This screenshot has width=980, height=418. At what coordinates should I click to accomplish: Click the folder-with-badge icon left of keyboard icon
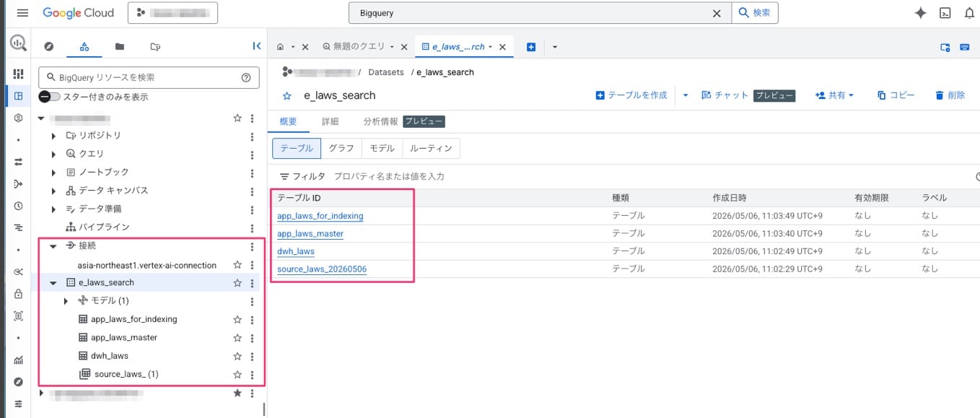pos(945,47)
